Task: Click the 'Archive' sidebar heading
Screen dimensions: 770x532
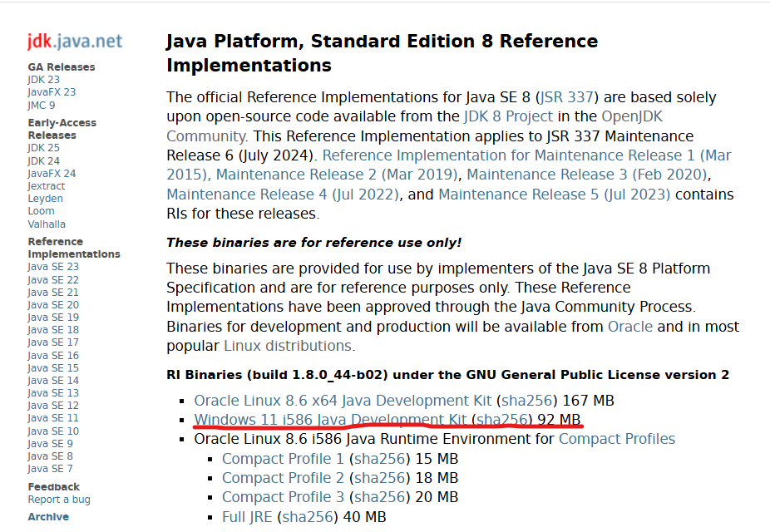Action: (x=48, y=517)
